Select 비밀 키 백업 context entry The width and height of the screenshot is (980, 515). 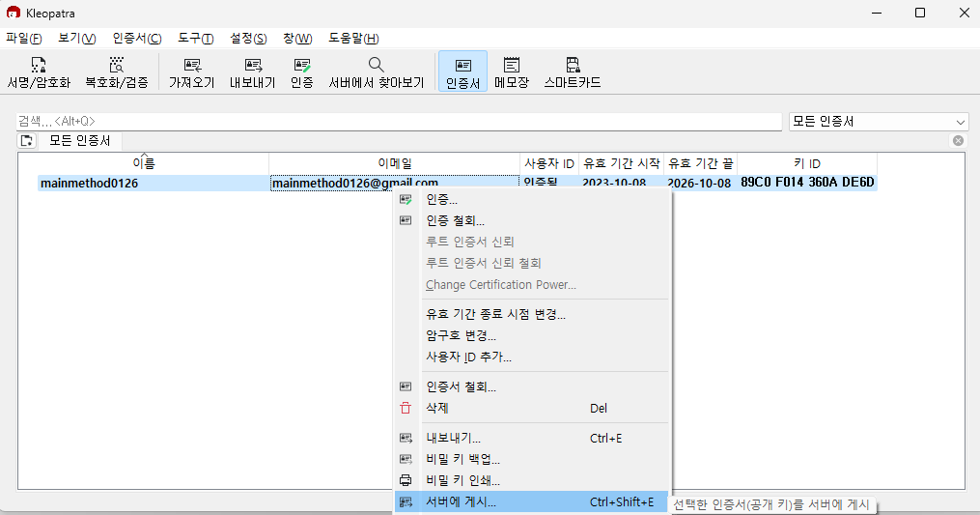point(462,459)
